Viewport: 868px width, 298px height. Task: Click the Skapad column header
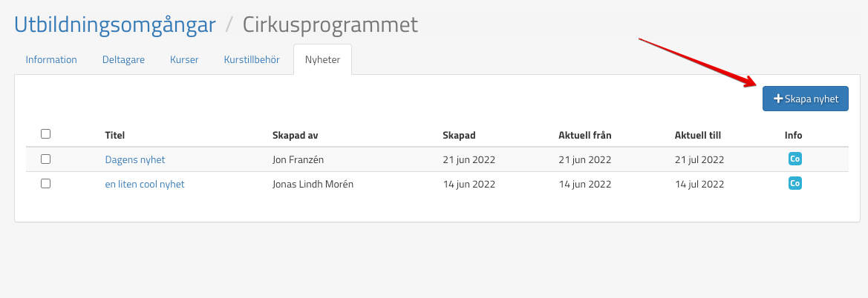[x=459, y=135]
